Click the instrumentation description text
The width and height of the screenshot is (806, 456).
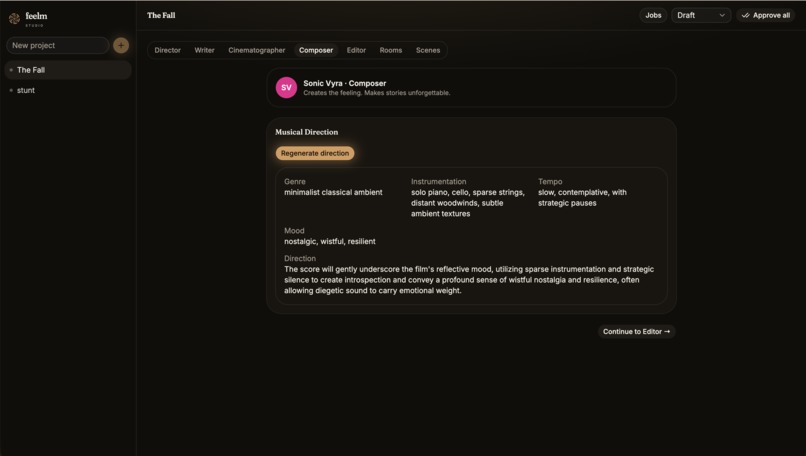pos(468,203)
